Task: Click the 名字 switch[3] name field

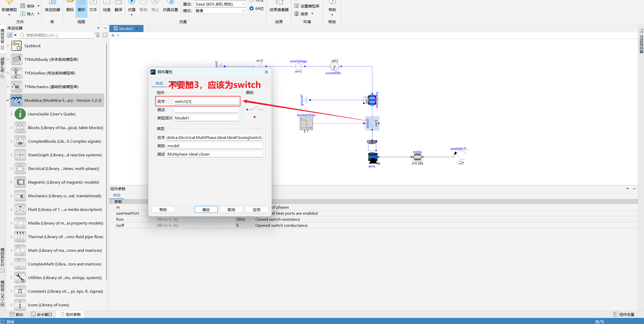Action: [206, 101]
